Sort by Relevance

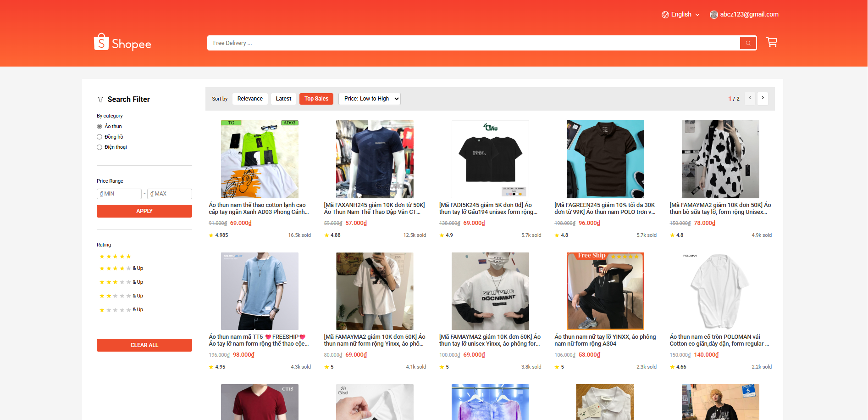(250, 99)
